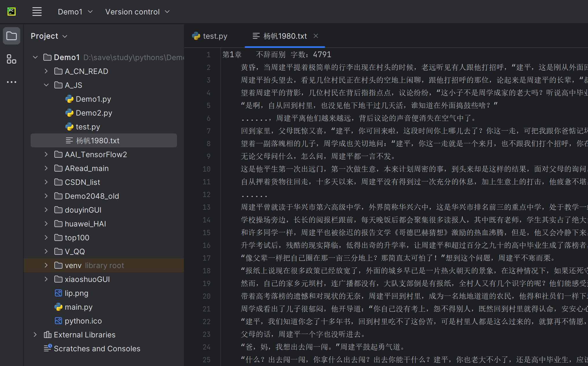Click line number 13 in gutter
Viewport: 588px width, 366px height.
click(x=207, y=207)
